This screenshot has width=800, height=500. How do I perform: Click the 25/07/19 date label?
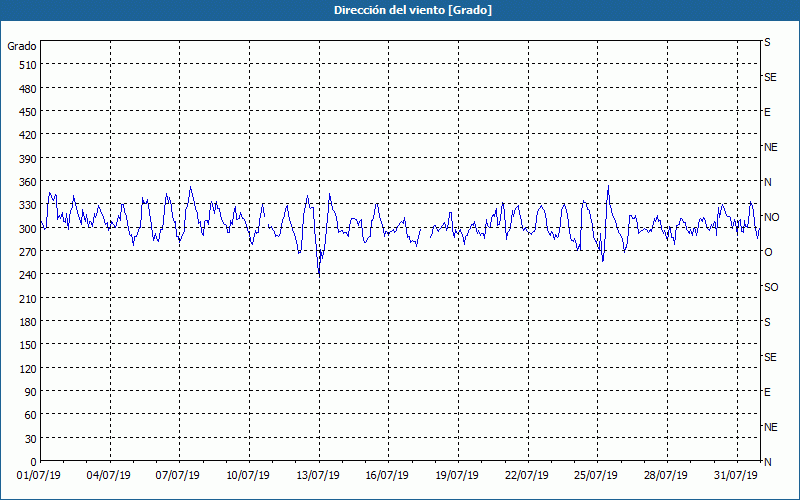(596, 476)
